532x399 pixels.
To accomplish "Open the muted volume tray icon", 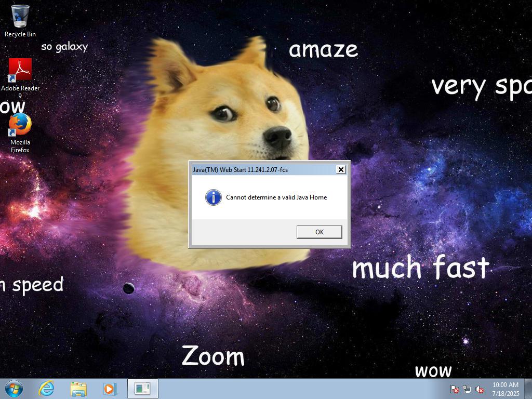I will click(x=480, y=389).
